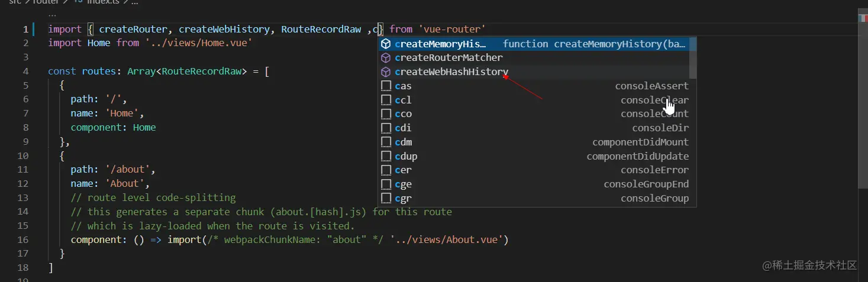Place cursor on createWebHistory in the import
868x282 pixels.
click(224, 30)
